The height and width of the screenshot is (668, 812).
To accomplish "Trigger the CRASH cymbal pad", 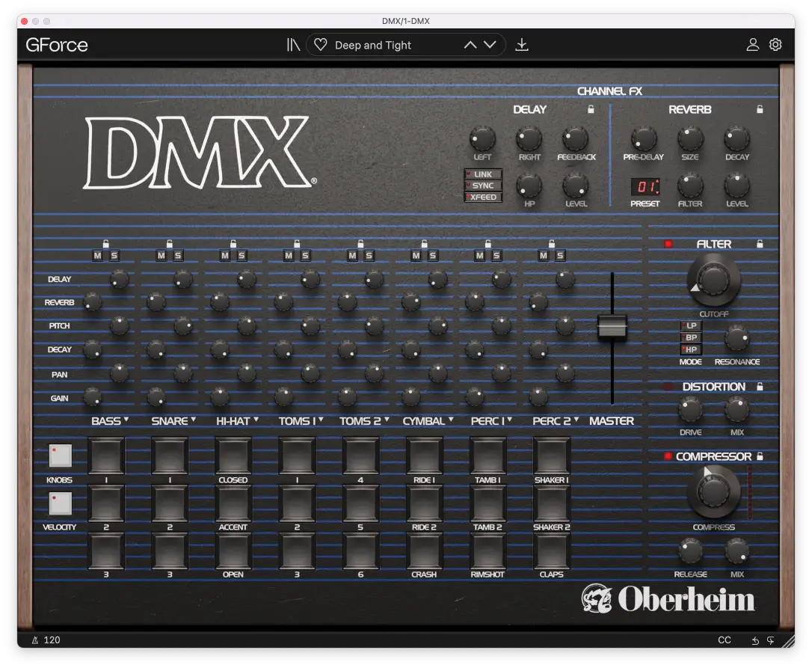I will pyautogui.click(x=424, y=551).
